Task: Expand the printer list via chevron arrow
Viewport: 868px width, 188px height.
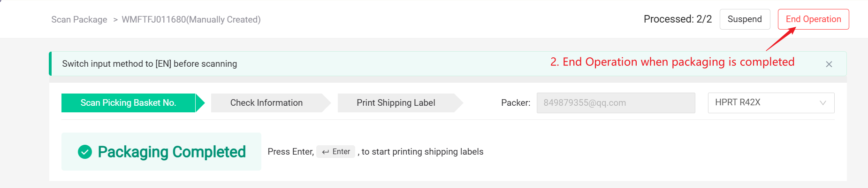Action: tap(822, 103)
